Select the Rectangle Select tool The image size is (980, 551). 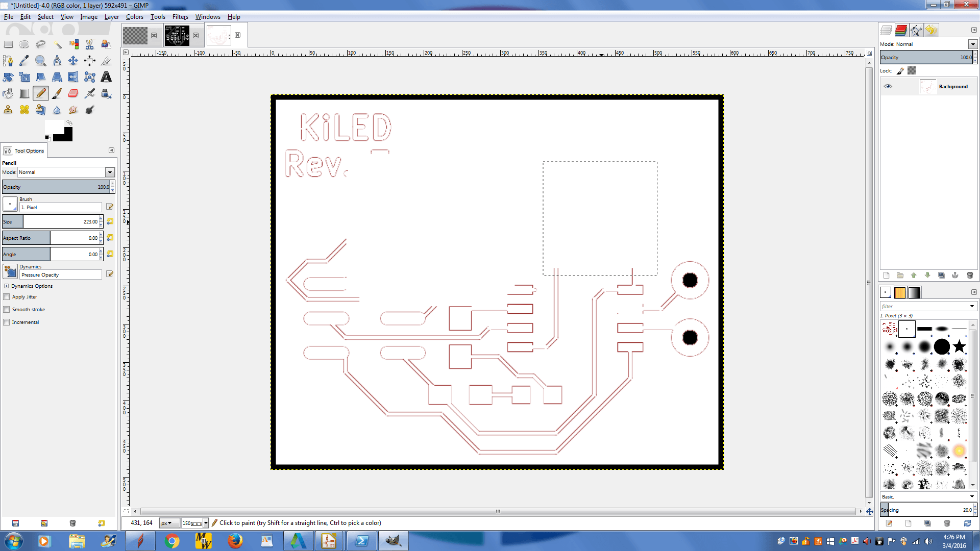pos(8,44)
